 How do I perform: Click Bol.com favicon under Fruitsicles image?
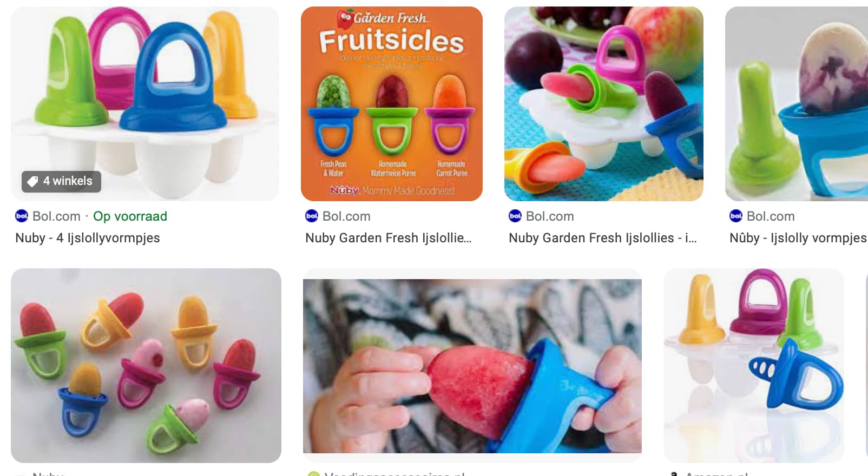click(x=312, y=216)
